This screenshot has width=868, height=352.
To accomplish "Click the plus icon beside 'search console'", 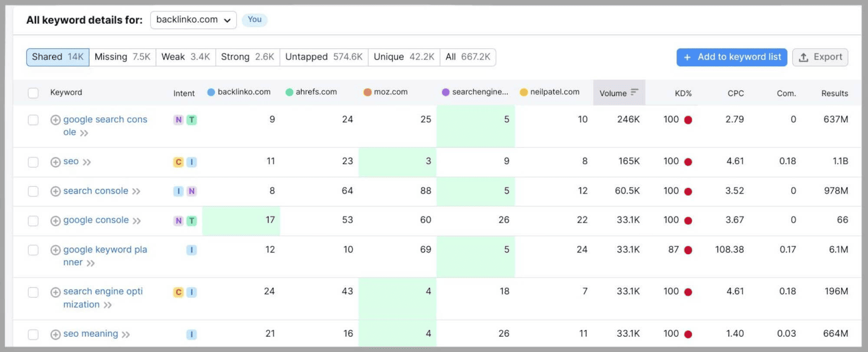I will [55, 191].
